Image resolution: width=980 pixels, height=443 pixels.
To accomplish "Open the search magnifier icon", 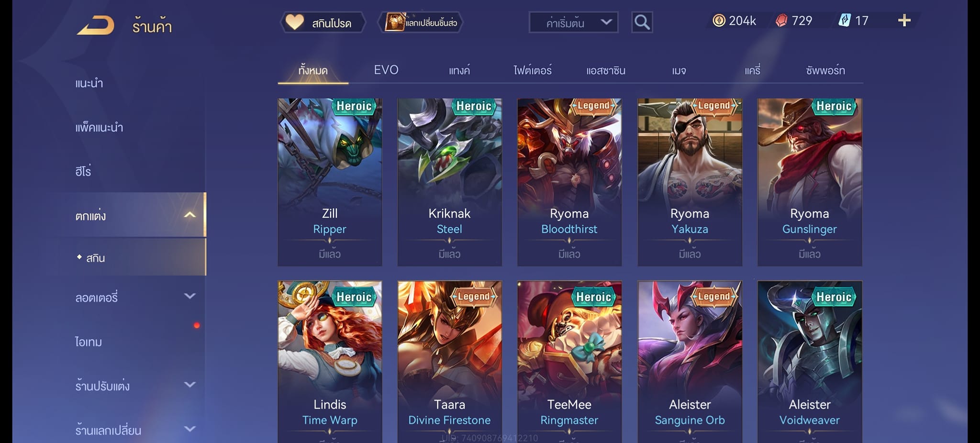I will coord(642,22).
